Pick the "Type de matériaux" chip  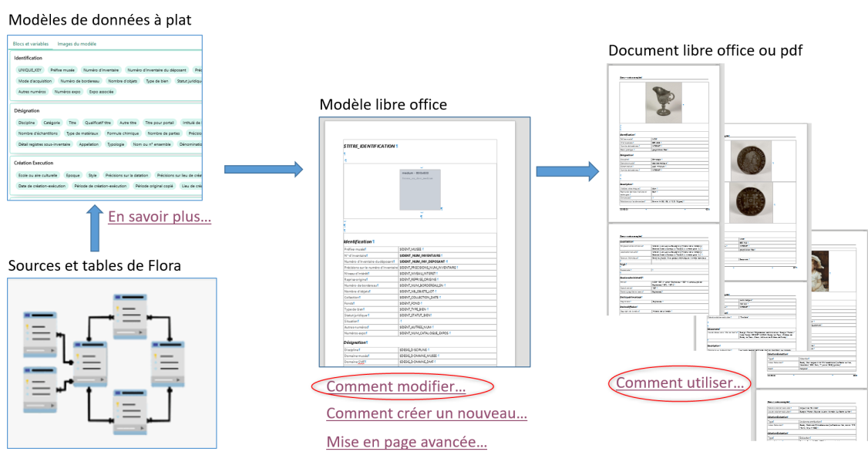pyautogui.click(x=82, y=133)
